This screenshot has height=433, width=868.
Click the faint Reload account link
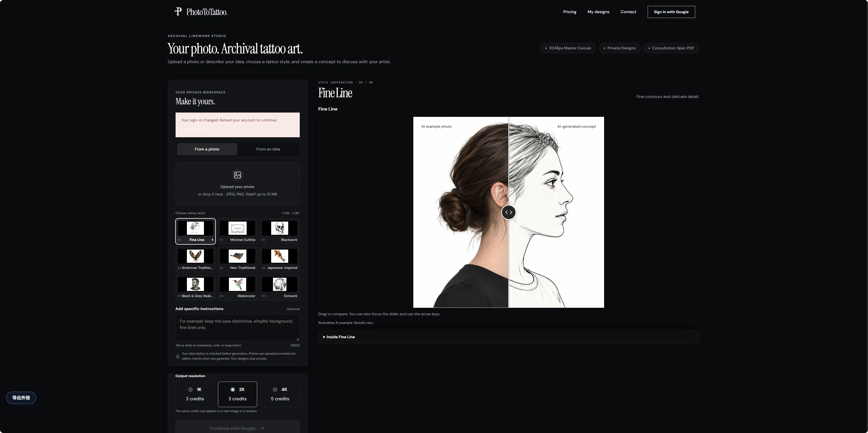196,130
